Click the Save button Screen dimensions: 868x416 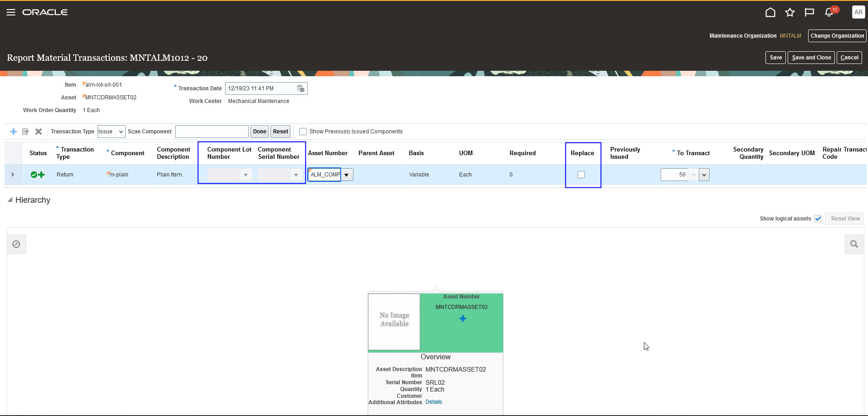(775, 58)
